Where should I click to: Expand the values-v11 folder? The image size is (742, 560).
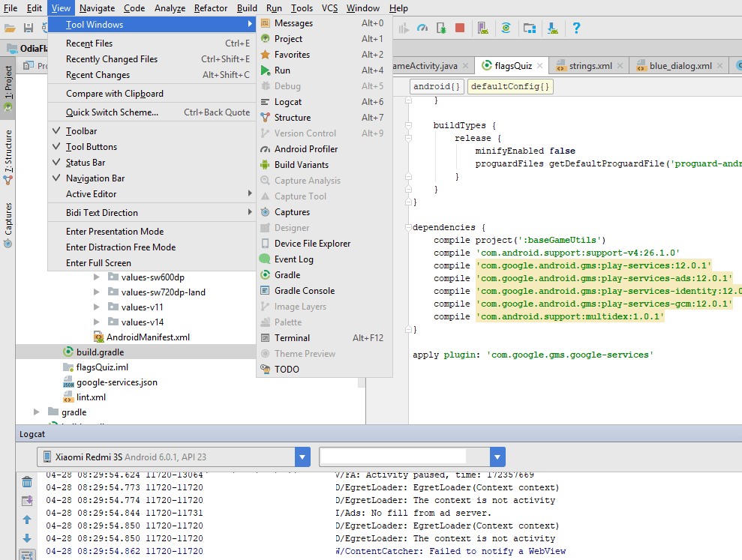tap(97, 307)
